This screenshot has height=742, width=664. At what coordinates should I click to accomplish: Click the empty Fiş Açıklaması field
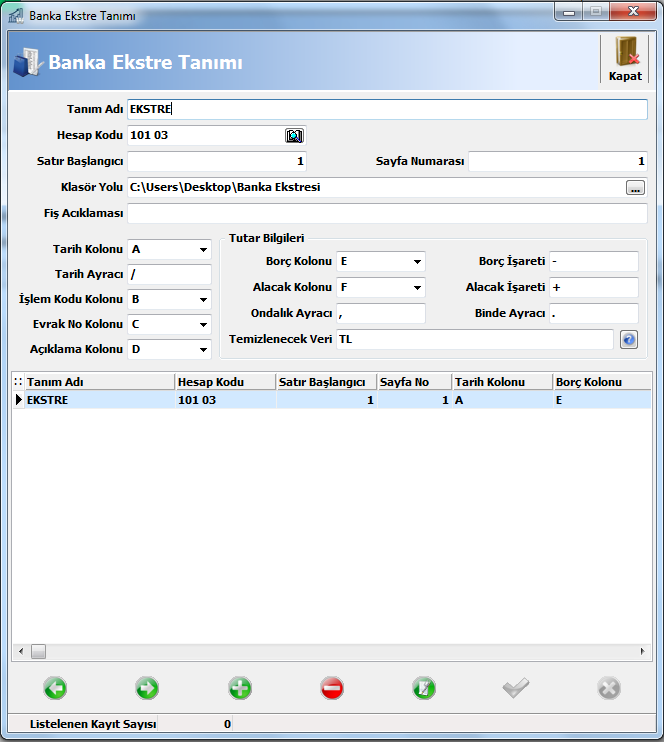click(387, 213)
